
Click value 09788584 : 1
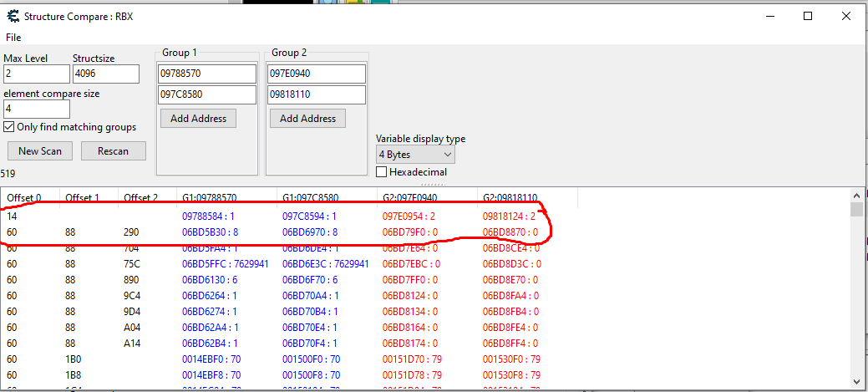208,216
